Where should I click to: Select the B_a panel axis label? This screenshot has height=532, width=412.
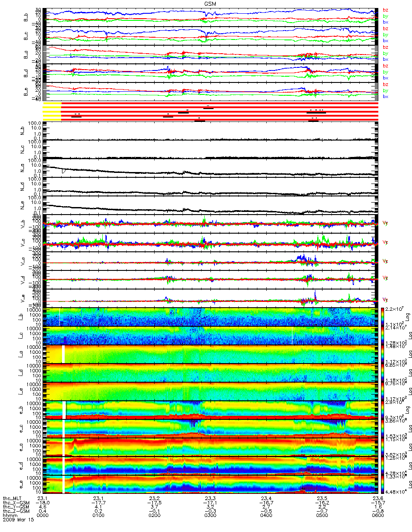point(26,54)
